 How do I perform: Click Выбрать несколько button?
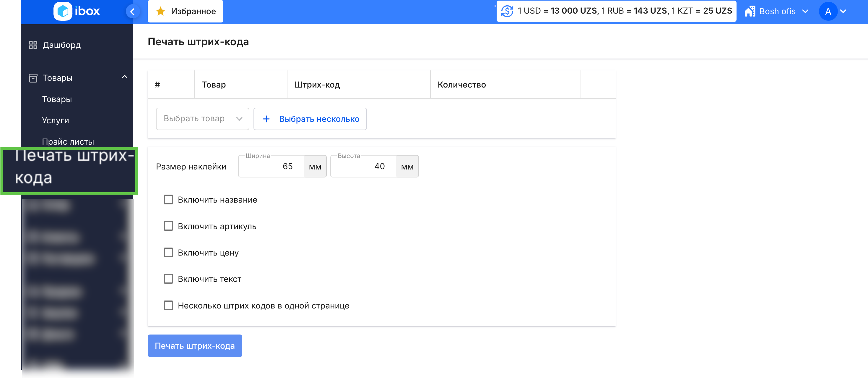click(310, 119)
